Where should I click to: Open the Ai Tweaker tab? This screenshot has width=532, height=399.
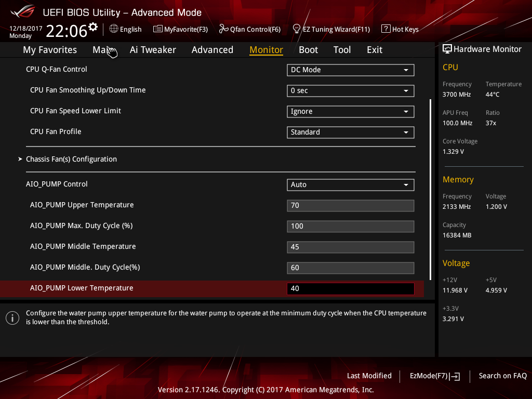click(153, 50)
